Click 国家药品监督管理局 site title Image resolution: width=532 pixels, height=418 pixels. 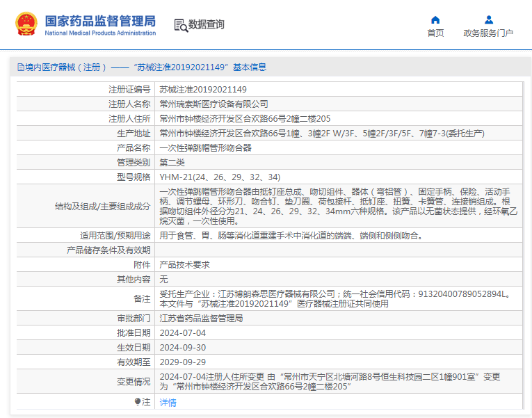100,21
